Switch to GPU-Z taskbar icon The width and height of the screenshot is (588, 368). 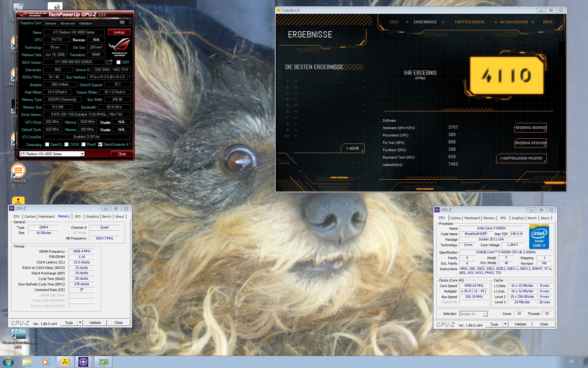[x=103, y=362]
